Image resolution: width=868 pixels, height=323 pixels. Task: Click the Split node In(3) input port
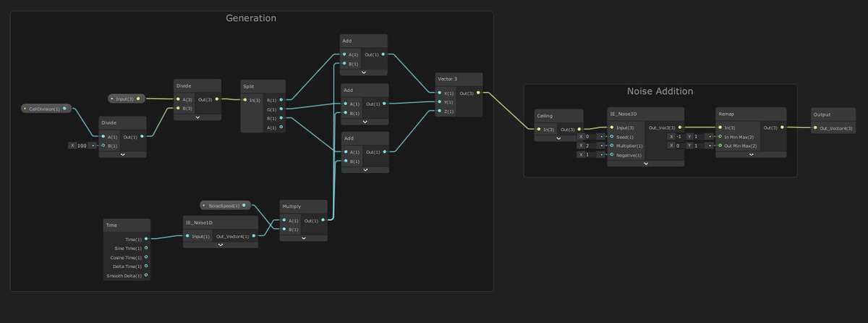pos(246,100)
